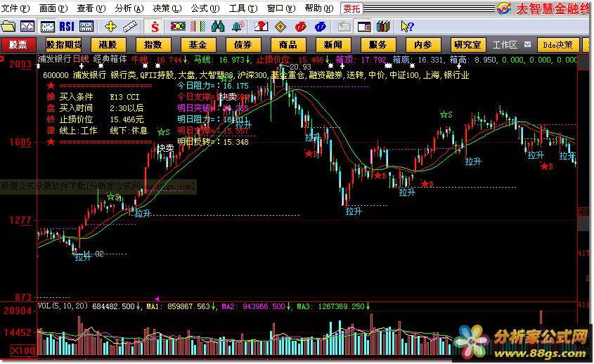This screenshot has height=364, width=594.
Task: Open the 文件(F) menu
Action: pyautogui.click(x=15, y=8)
